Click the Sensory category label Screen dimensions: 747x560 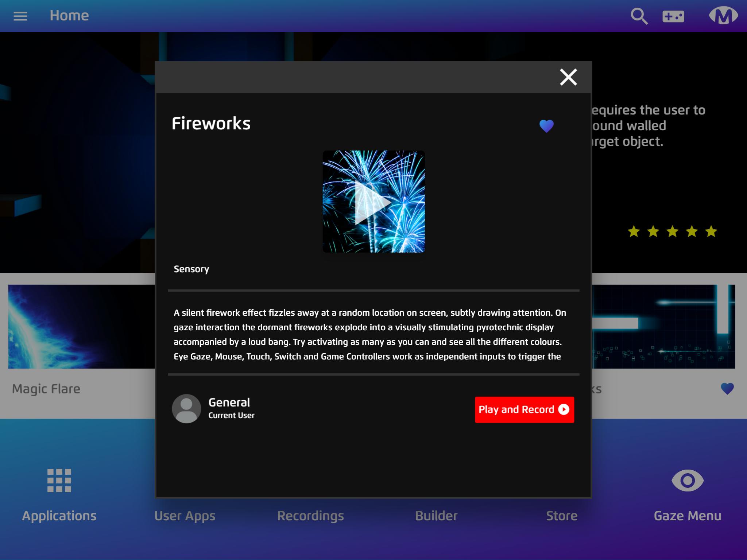click(191, 269)
